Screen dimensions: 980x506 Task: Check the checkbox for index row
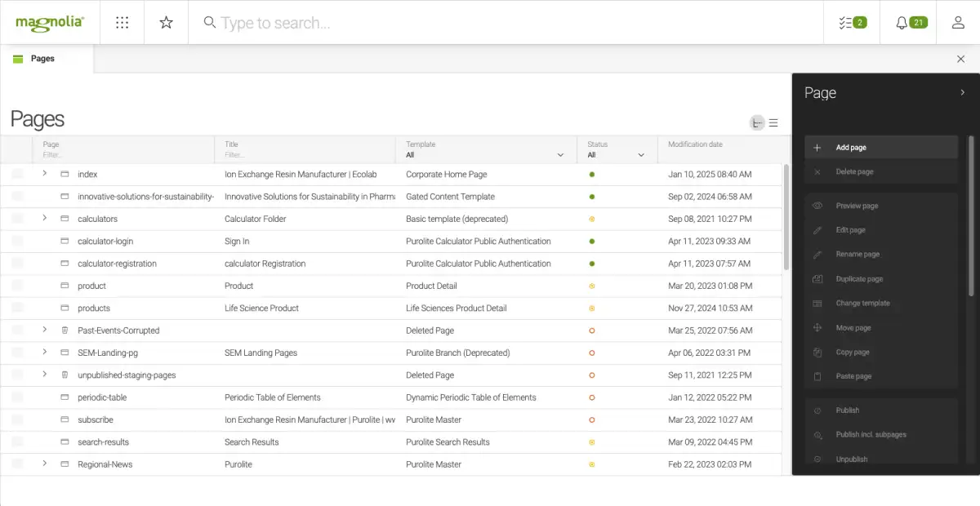click(17, 175)
